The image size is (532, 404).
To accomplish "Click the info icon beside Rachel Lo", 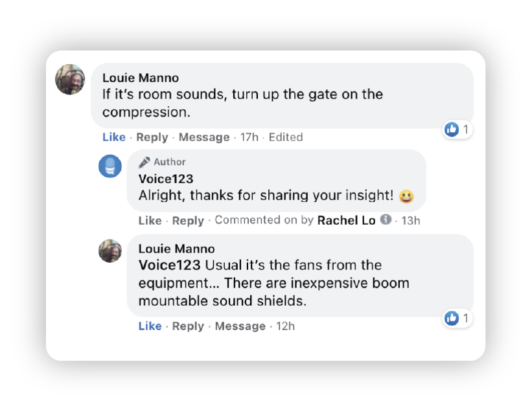I will (x=386, y=219).
